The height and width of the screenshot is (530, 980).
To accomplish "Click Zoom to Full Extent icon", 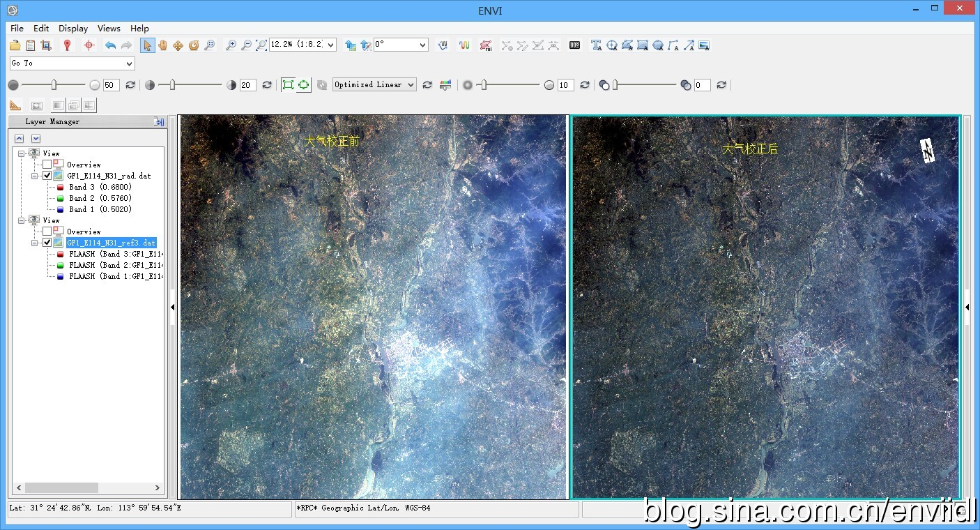I will pos(261,45).
